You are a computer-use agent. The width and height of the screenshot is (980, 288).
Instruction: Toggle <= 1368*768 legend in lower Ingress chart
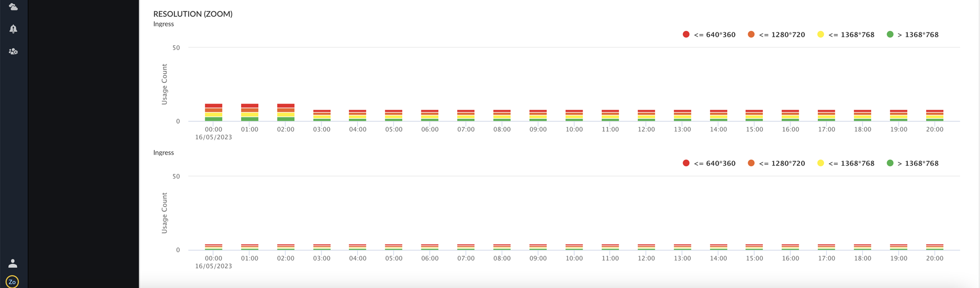point(846,163)
